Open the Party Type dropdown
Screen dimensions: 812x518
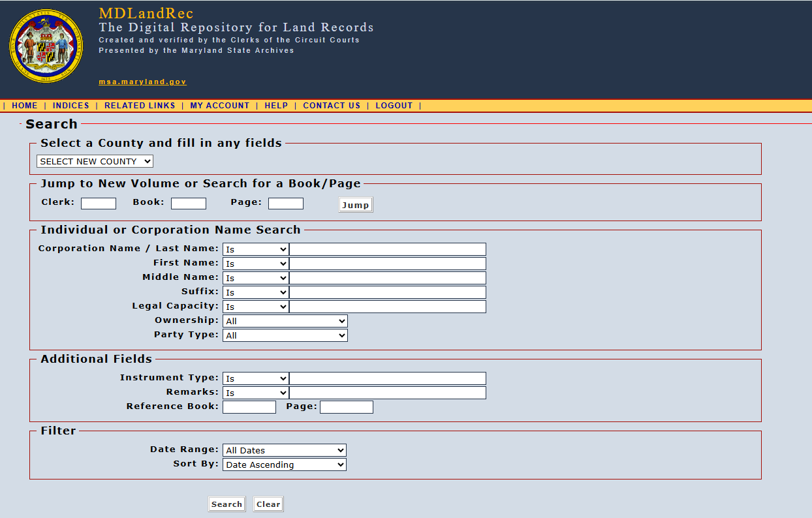[285, 335]
